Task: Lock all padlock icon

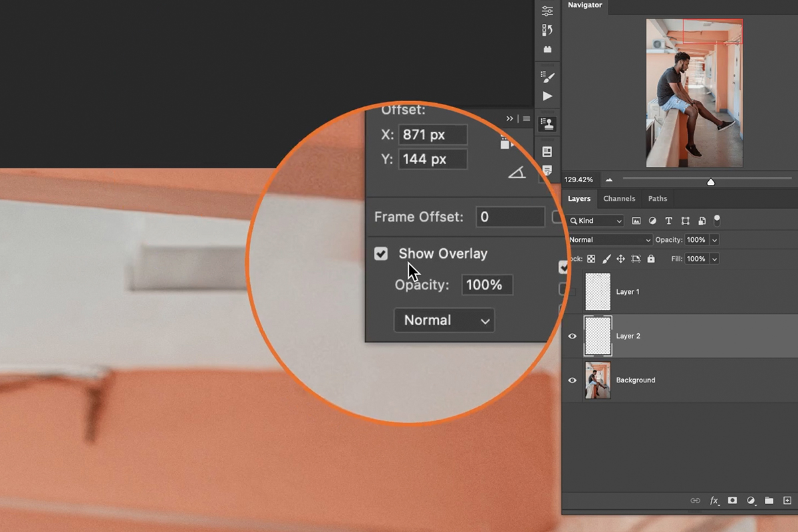Action: click(x=650, y=259)
